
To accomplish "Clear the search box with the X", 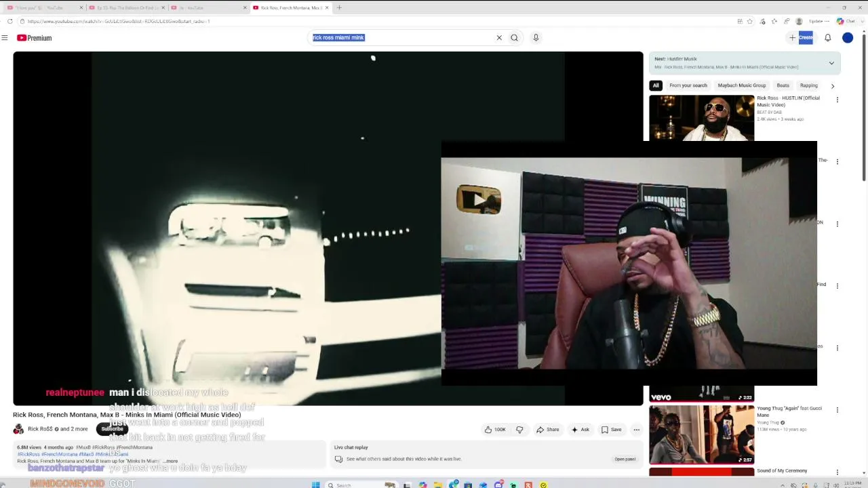I will coord(499,38).
